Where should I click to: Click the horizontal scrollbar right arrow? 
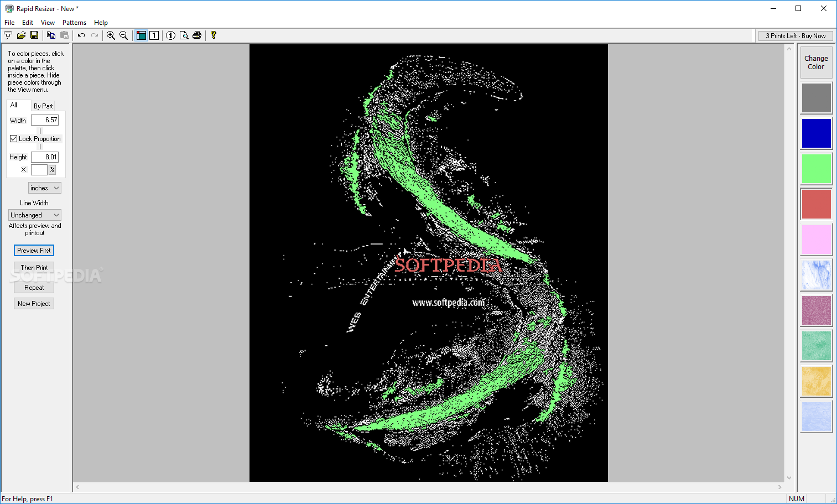click(780, 487)
